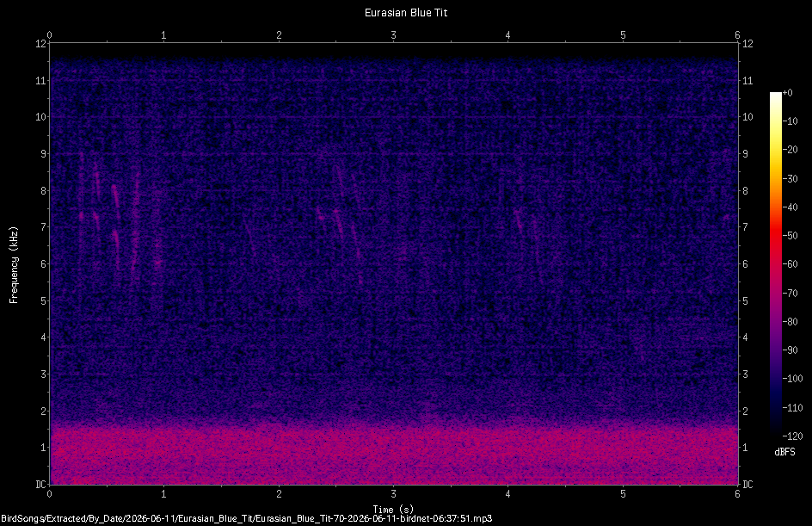Click the "-40" color scale label
Screen dimensions: 812x526
coord(790,207)
